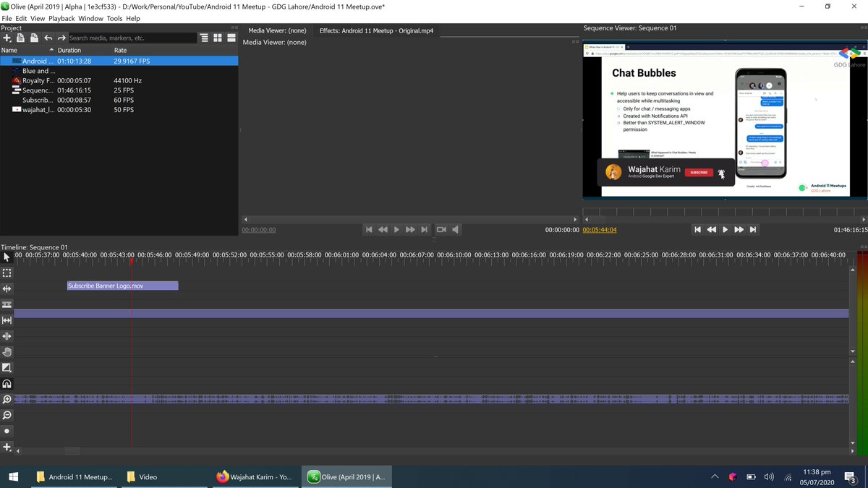
Task: Select the Hand tool
Action: 7,352
